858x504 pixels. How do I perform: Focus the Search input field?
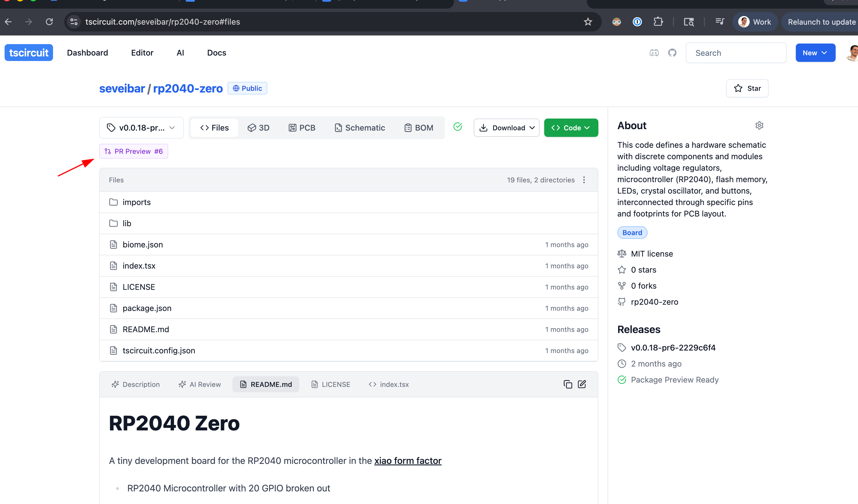coord(735,53)
